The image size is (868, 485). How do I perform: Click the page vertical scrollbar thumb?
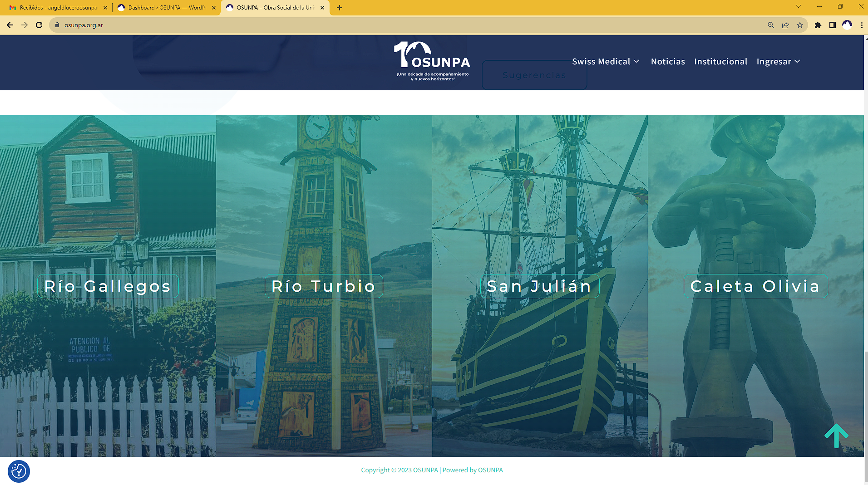(866, 416)
